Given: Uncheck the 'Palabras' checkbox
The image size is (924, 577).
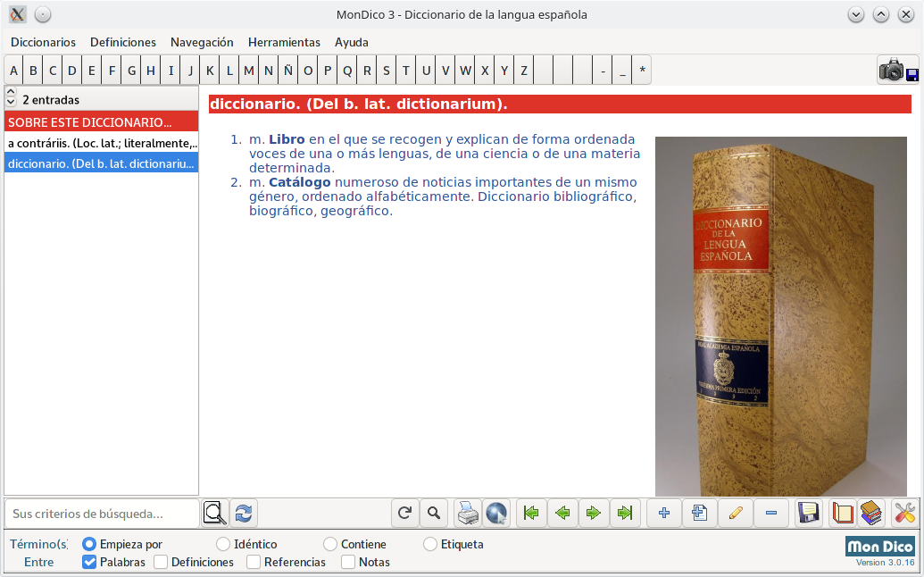Looking at the screenshot, I should pyautogui.click(x=89, y=563).
